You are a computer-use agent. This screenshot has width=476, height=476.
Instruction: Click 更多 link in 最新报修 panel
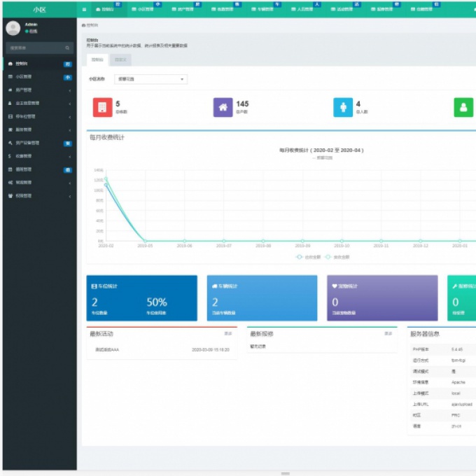(388, 334)
